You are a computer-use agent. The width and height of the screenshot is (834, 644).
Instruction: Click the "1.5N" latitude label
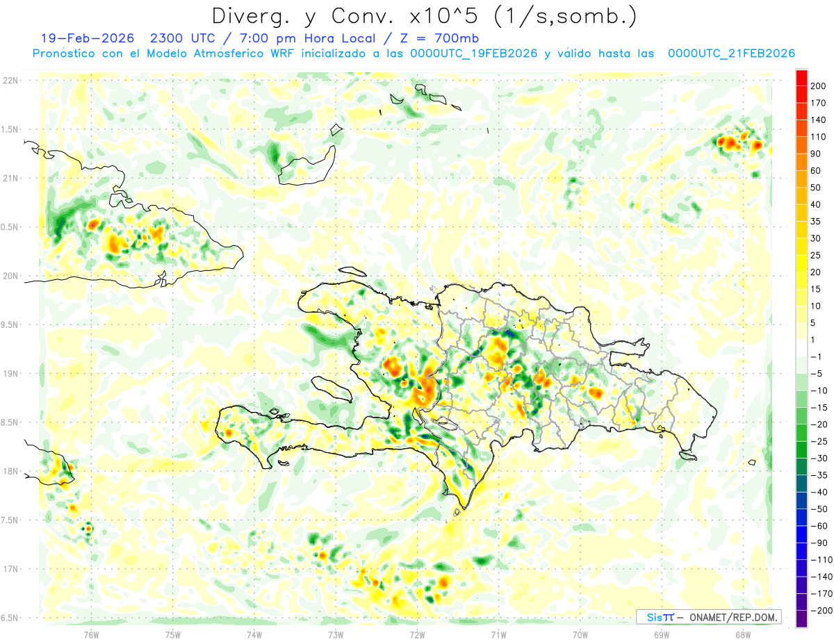point(10,129)
